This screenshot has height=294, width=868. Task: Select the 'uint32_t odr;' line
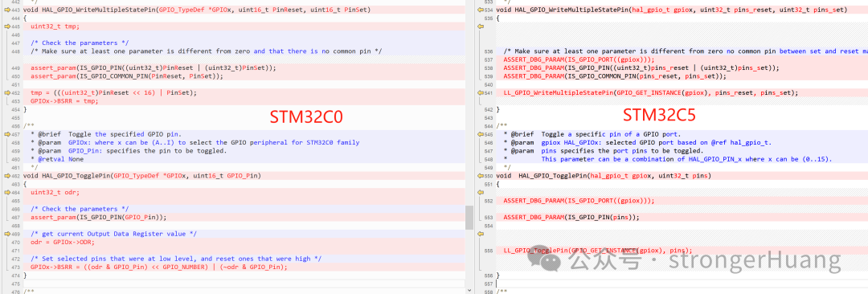55,192
